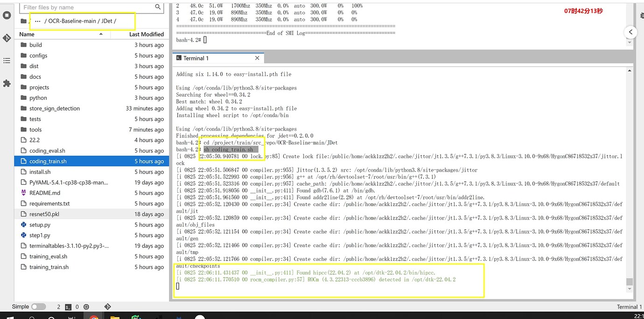Open Chrome from the Windows taskbar
Screen dimensions: 644x319
[x=94, y=317]
